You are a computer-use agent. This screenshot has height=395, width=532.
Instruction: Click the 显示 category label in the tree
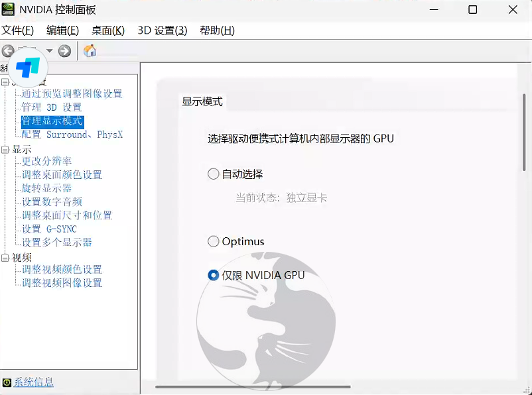[x=22, y=150]
